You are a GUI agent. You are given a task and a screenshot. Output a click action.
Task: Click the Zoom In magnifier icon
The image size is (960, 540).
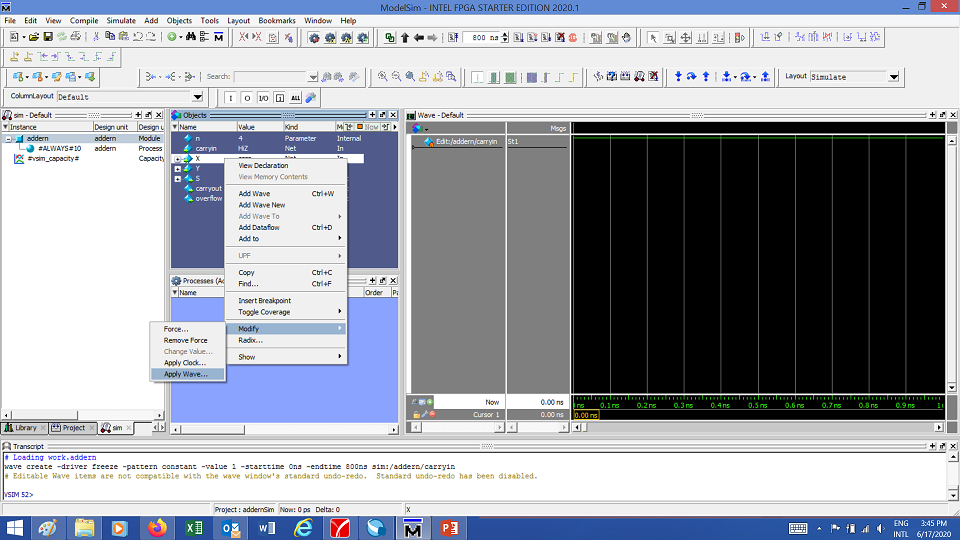pyautogui.click(x=383, y=77)
